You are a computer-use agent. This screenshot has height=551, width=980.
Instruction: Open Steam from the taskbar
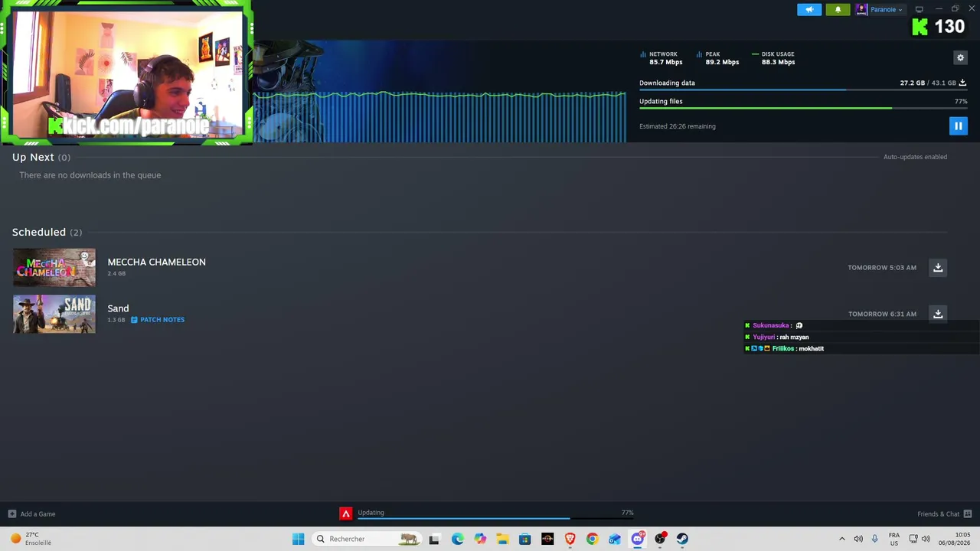(x=682, y=539)
